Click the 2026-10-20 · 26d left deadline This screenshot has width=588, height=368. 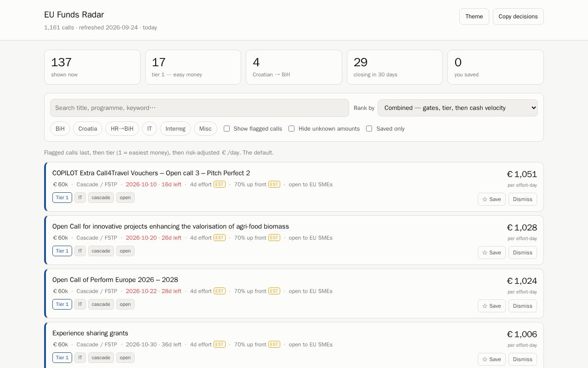153,238
